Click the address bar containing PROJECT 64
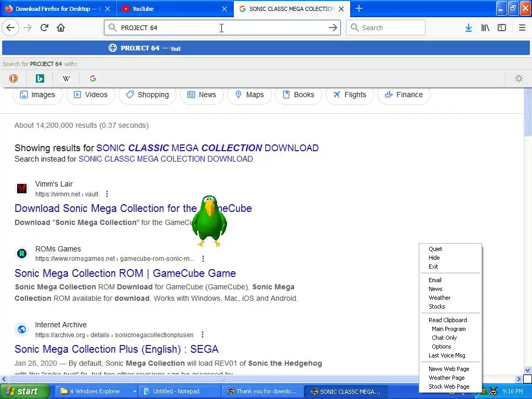Image resolution: width=532 pixels, height=399 pixels. pos(222,28)
